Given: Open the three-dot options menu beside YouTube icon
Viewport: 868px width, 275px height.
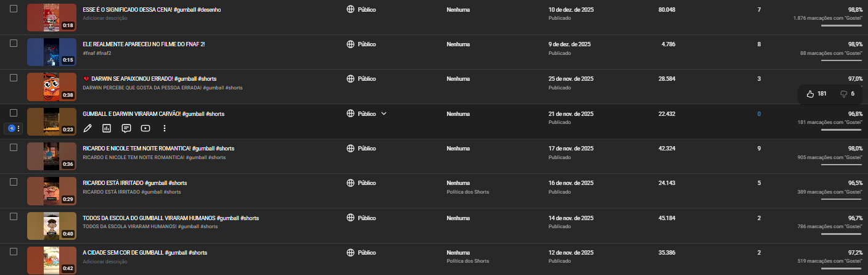Looking at the screenshot, I should 165,128.
